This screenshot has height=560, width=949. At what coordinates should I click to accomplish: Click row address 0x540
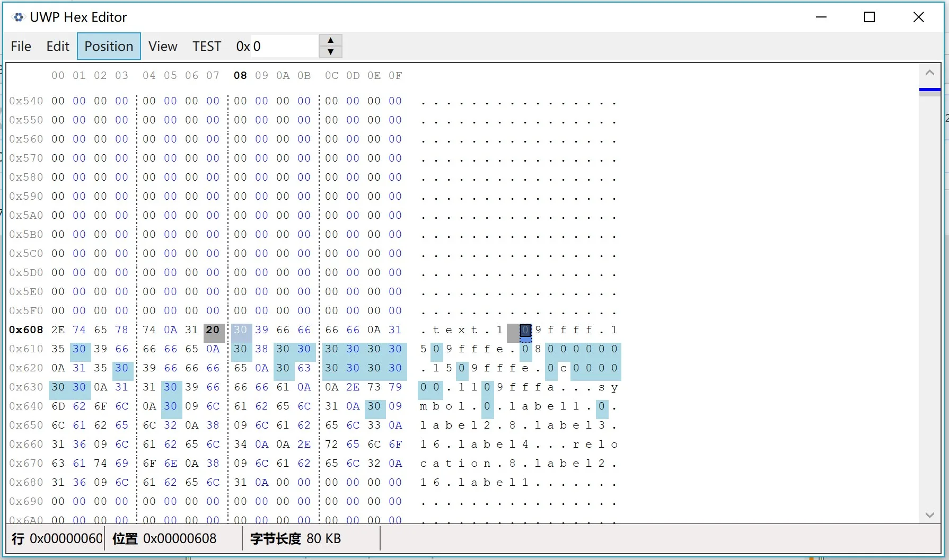pos(26,101)
